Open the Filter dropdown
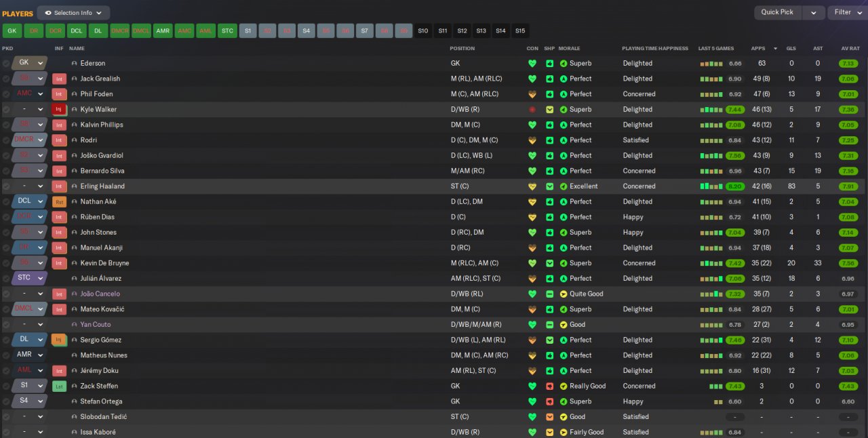The height and width of the screenshot is (438, 868). (847, 12)
